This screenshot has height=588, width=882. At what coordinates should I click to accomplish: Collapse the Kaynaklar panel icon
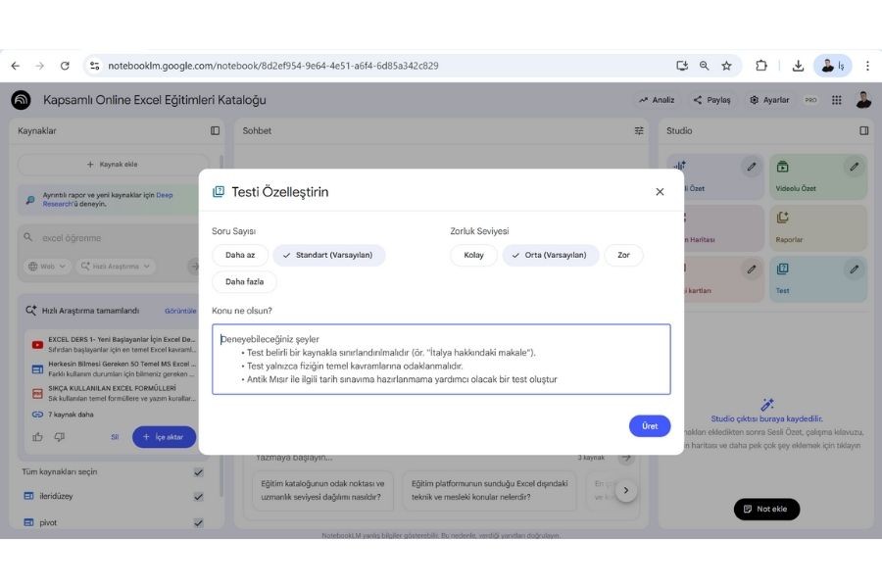point(216,130)
